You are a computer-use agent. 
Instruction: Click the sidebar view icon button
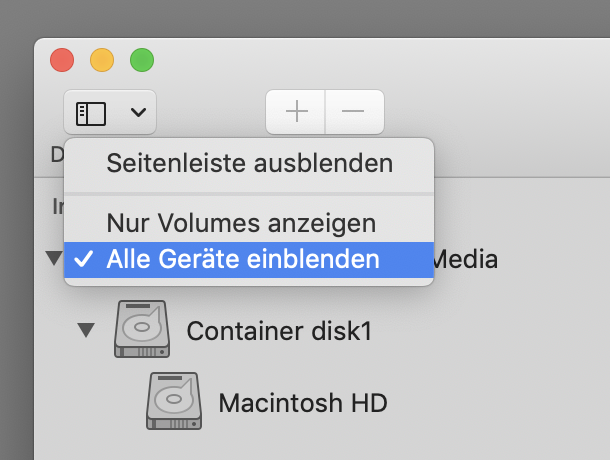91,114
